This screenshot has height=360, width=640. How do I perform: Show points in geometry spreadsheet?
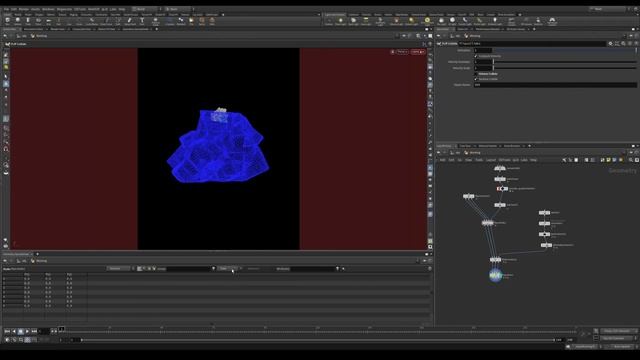(x=139, y=269)
